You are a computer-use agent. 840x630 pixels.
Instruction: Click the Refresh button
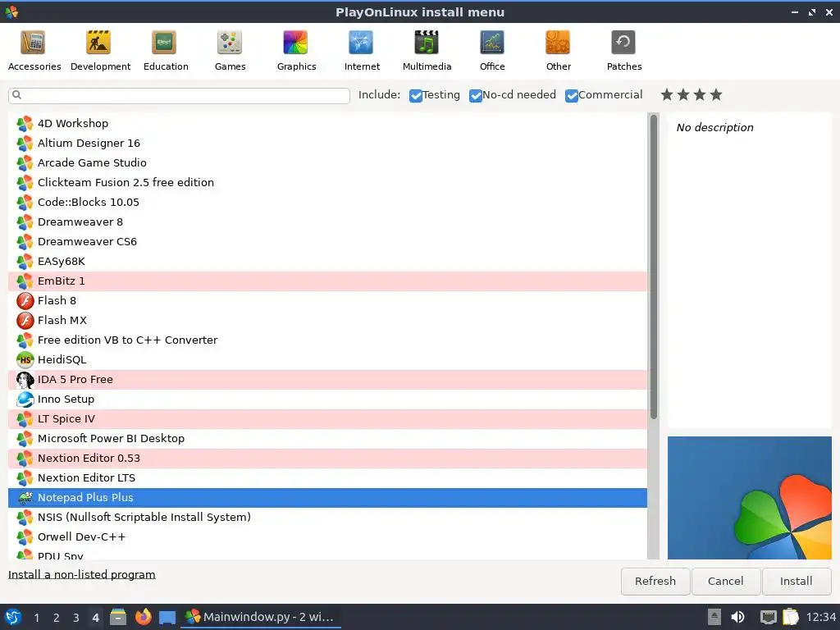click(x=655, y=582)
